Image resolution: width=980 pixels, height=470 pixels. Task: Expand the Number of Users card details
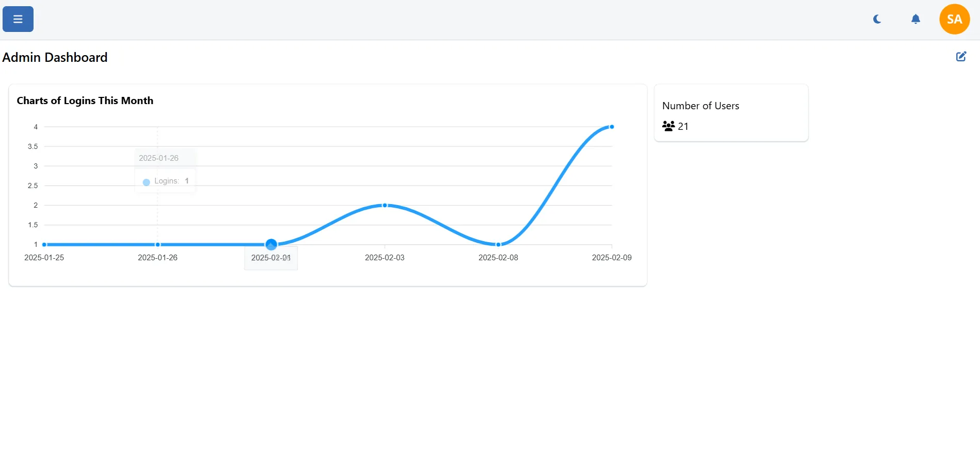[x=730, y=112]
